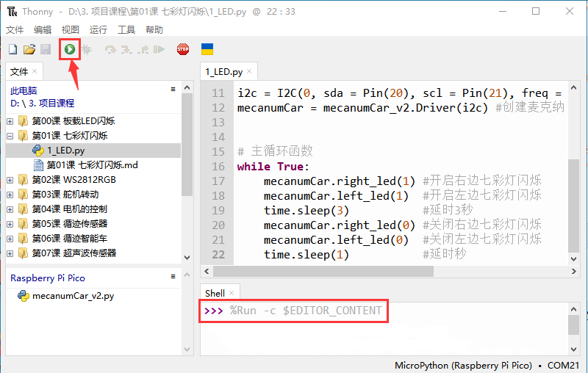Viewport: 588px width, 373px height.
Task: Click the Thonny application icon in title bar
Action: (x=12, y=12)
